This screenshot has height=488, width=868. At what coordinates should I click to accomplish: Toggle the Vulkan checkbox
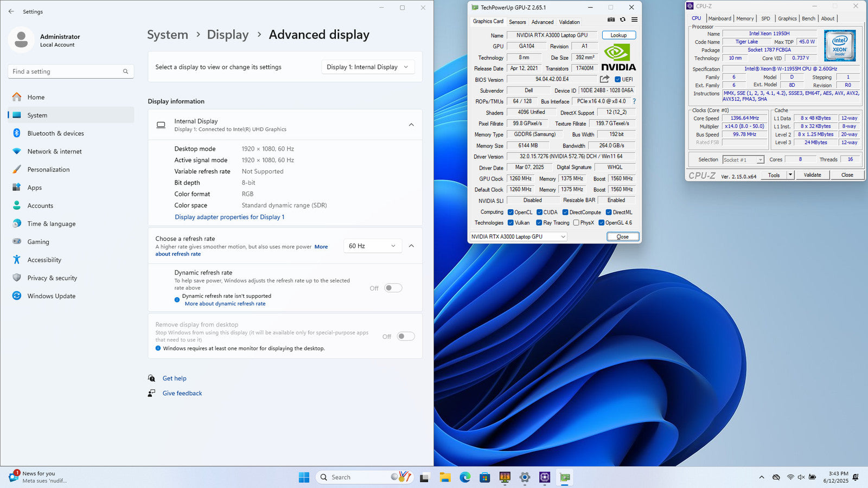pos(510,222)
